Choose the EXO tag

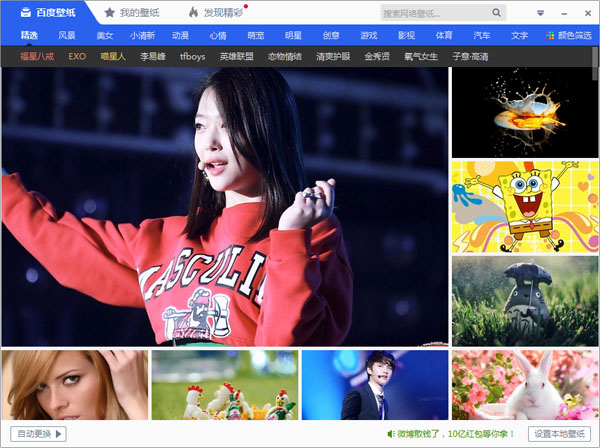(77, 57)
